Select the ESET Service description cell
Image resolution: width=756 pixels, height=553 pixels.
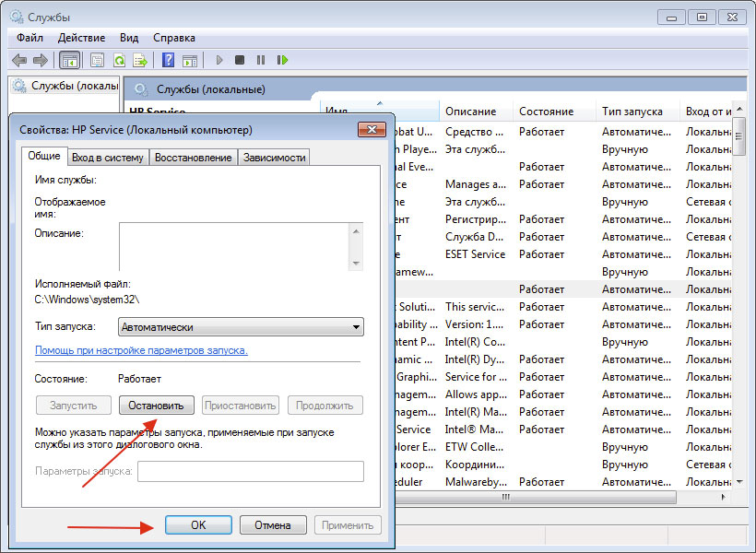pyautogui.click(x=475, y=254)
